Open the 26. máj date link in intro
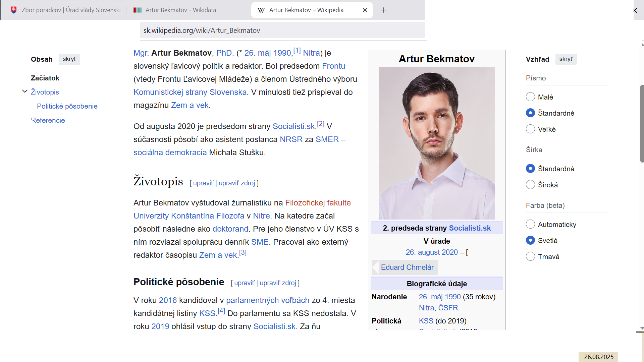The image size is (644, 362). point(258,53)
